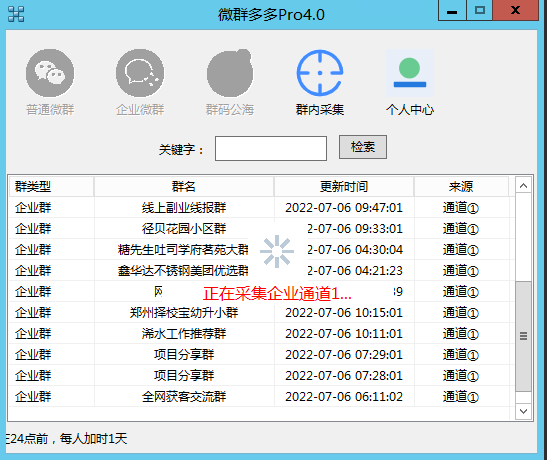Screen dimensions: 547x460
Task: Select the row 郑州择校宝幼升小群
Action: (x=262, y=313)
